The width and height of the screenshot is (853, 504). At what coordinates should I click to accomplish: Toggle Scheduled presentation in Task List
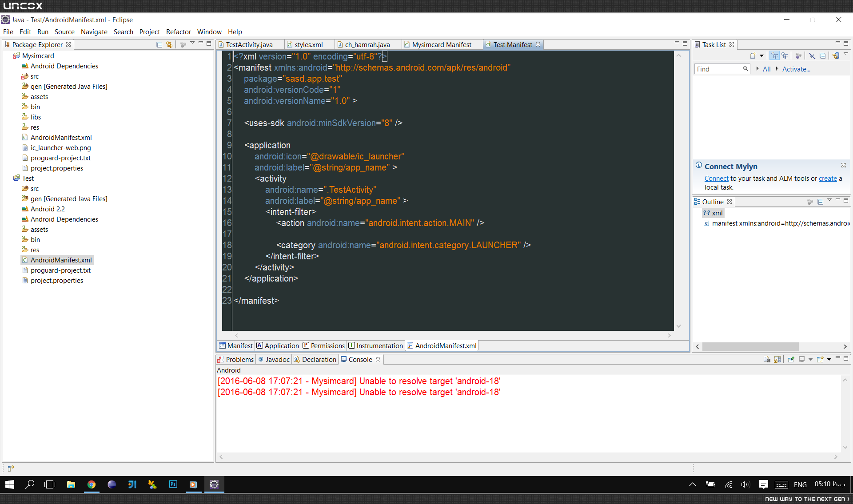coord(785,56)
